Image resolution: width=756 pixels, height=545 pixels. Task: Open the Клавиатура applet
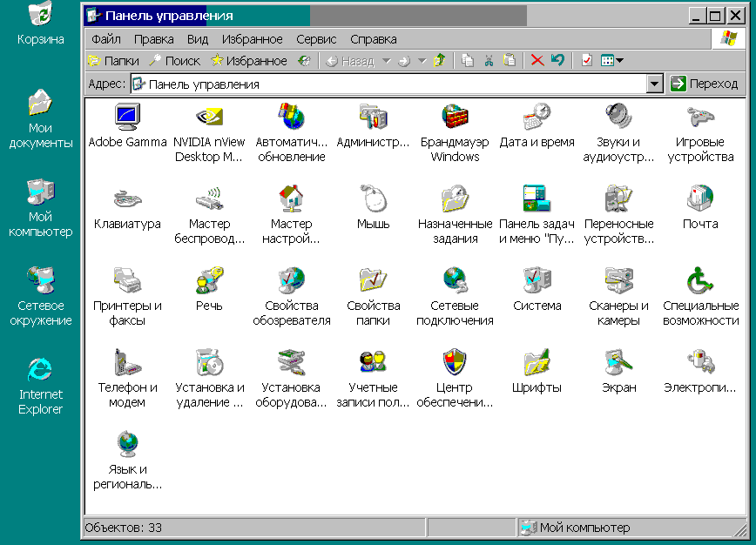click(127, 208)
